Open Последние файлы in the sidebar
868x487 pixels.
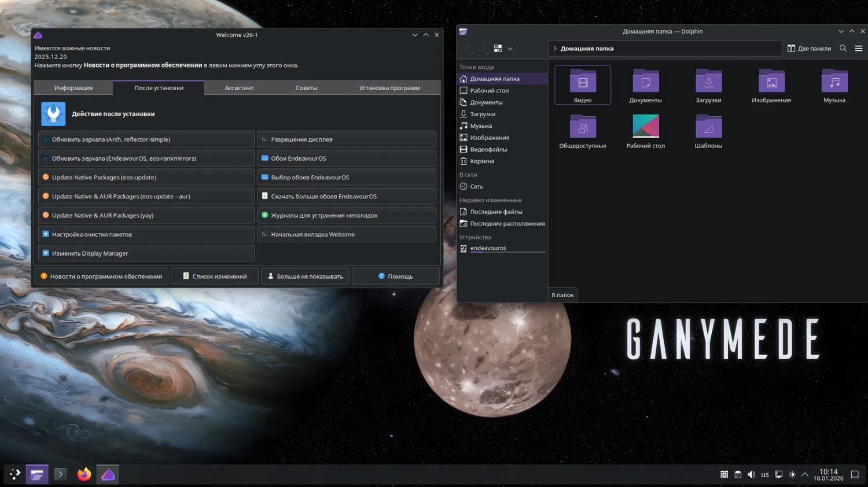point(502,212)
